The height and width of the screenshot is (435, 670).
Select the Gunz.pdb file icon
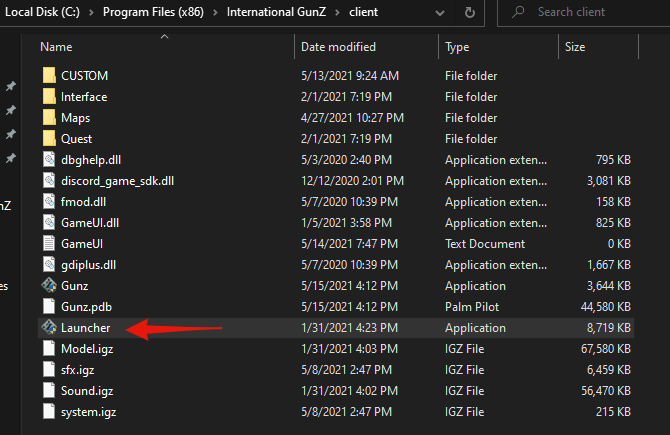pos(49,307)
